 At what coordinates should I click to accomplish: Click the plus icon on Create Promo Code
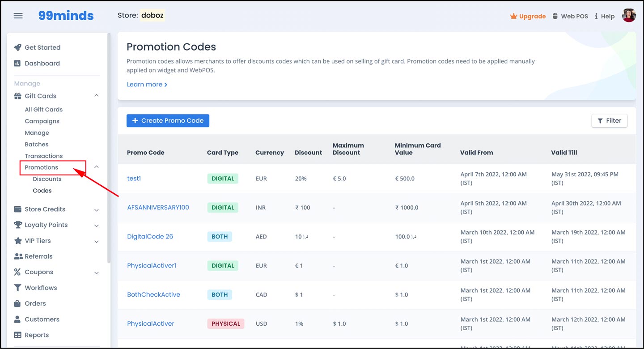(135, 120)
